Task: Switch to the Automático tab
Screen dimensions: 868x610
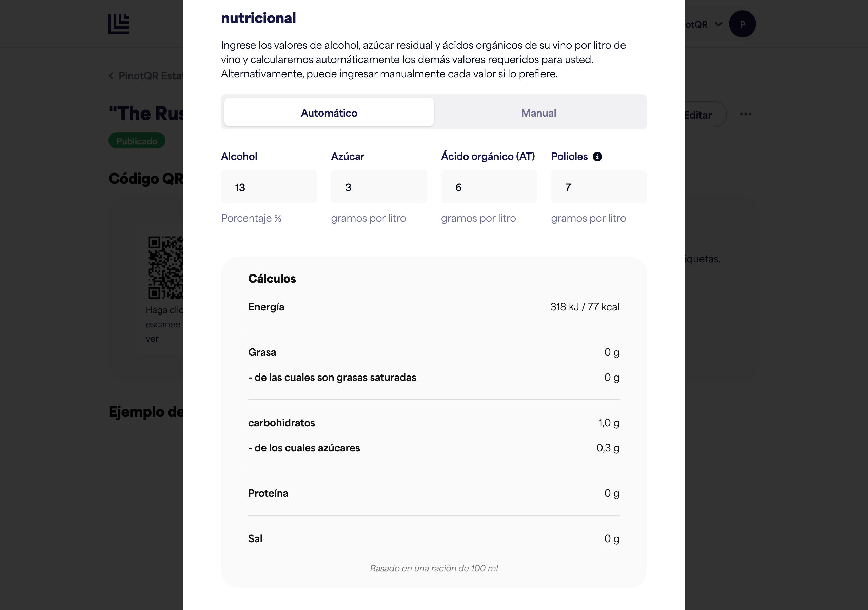Action: click(x=329, y=112)
